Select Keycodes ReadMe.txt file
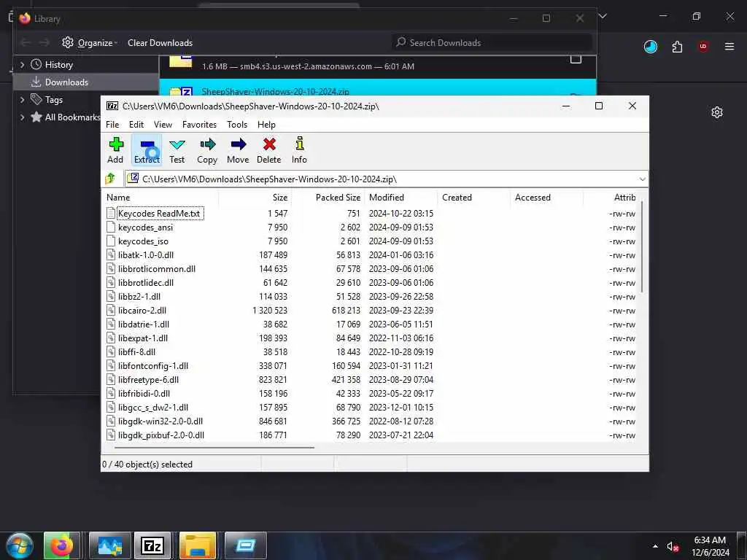 coord(159,214)
